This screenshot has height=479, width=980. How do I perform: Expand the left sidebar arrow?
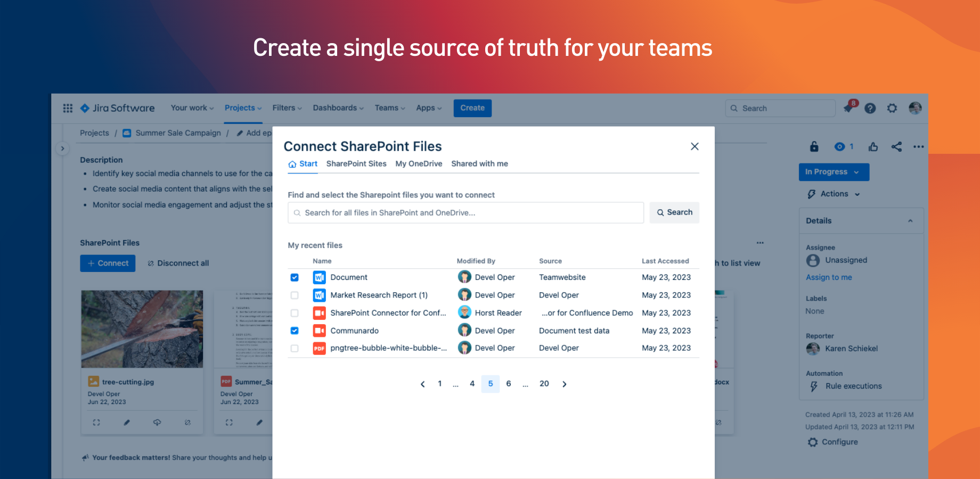62,148
